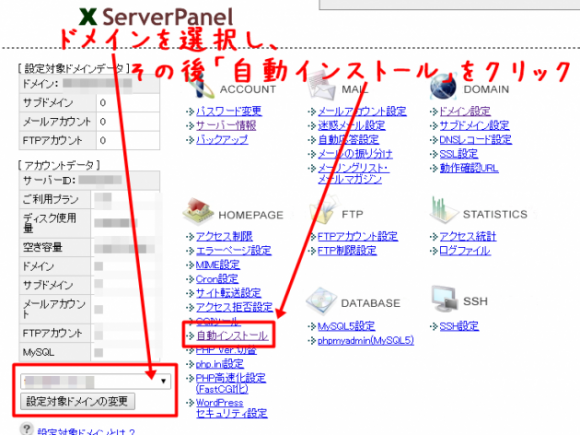
Task: Click the question mark help icon
Action: (x=27, y=429)
